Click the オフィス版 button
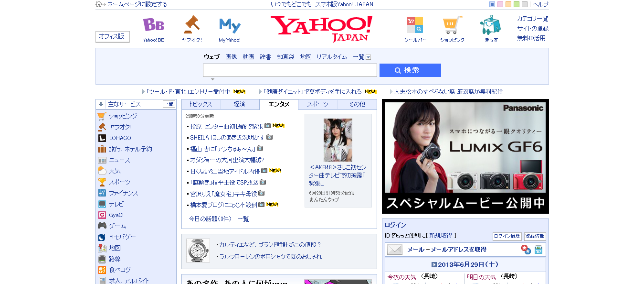Image resolution: width=644 pixels, height=284 pixels. [x=113, y=37]
